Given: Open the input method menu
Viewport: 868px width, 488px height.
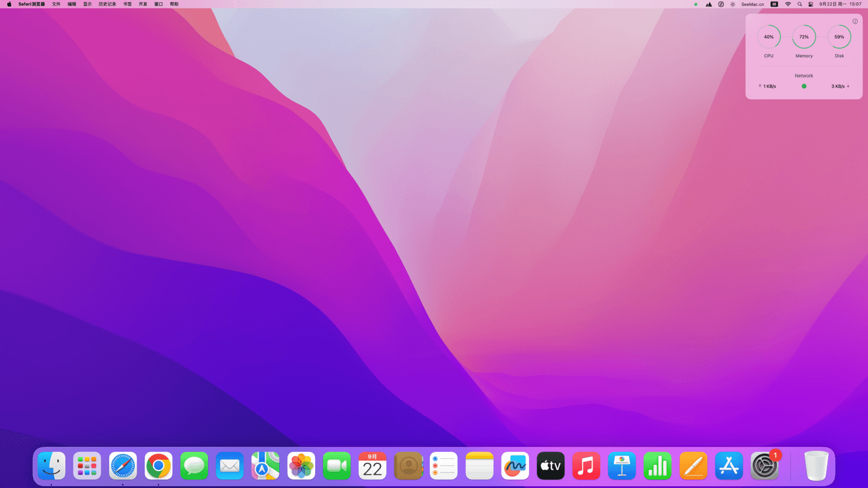Looking at the screenshot, I should pyautogui.click(x=775, y=4).
